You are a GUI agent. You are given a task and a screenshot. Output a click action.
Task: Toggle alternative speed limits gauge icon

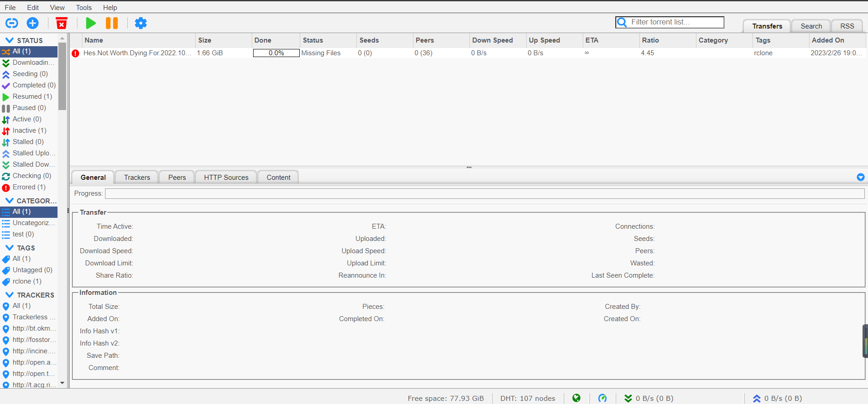602,398
